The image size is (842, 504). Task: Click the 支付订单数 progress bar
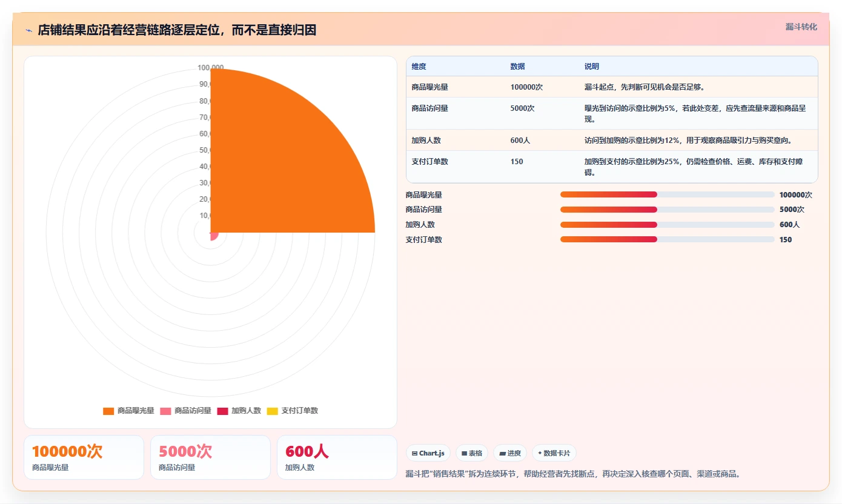pyautogui.click(x=668, y=239)
